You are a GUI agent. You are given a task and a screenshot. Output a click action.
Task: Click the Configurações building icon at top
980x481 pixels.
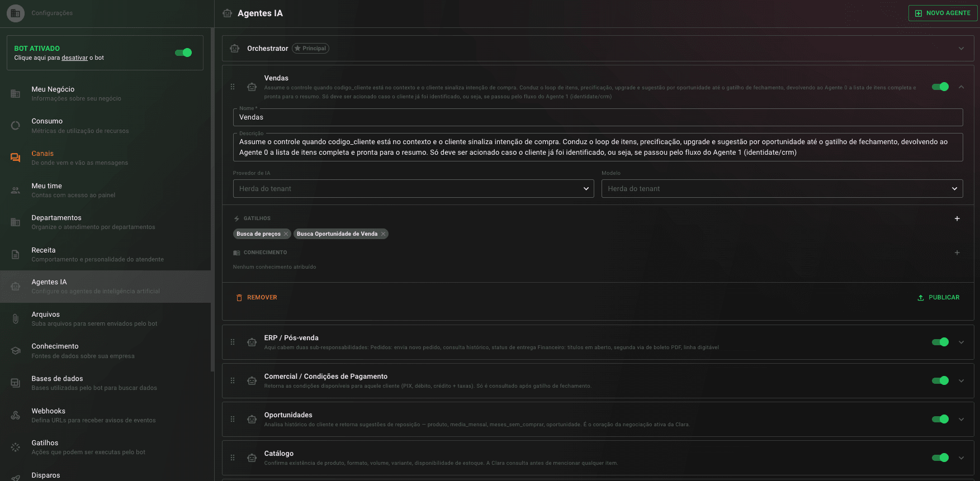click(x=16, y=13)
